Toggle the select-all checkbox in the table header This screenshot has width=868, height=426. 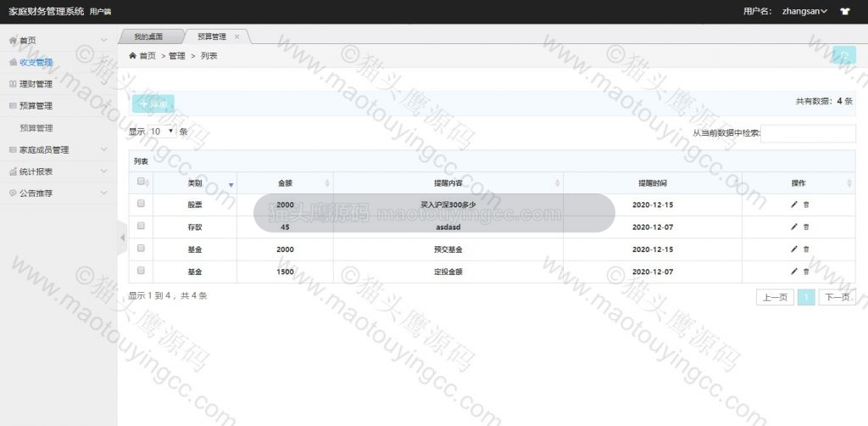tap(141, 181)
